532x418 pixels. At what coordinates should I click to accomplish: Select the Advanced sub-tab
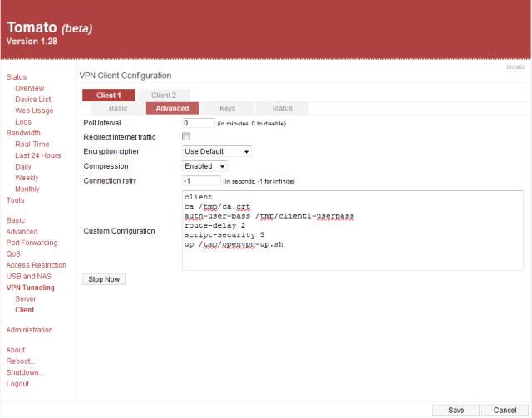point(172,108)
